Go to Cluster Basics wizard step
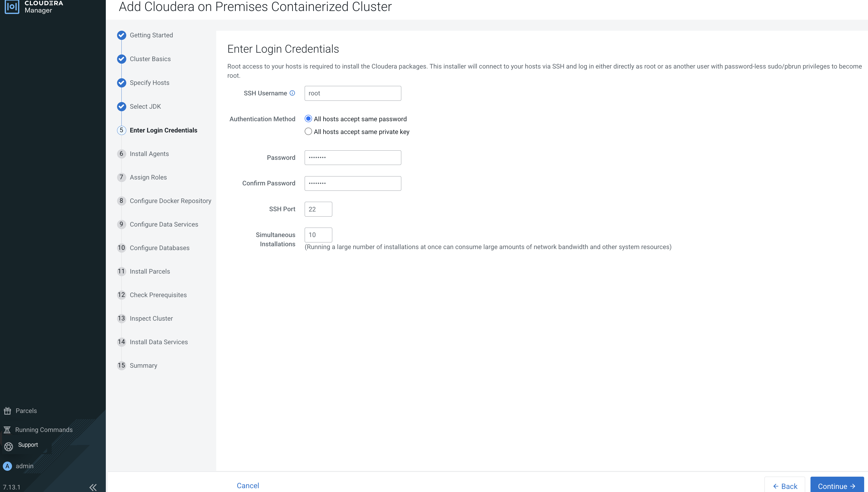 pos(150,59)
